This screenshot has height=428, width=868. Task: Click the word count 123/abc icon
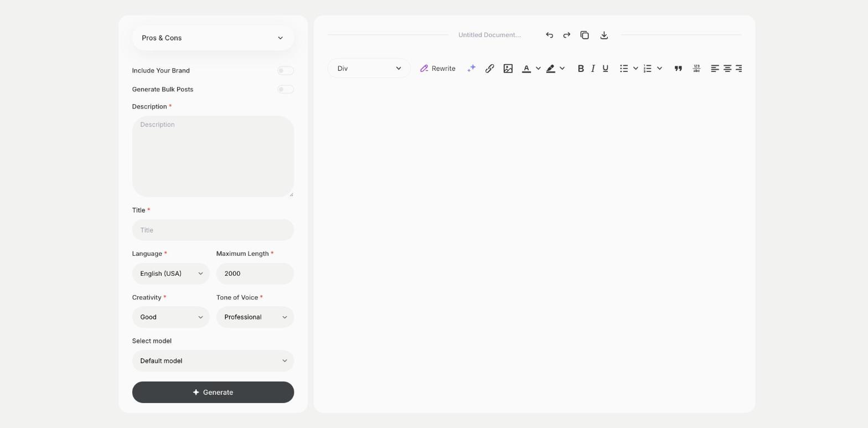[x=696, y=68]
